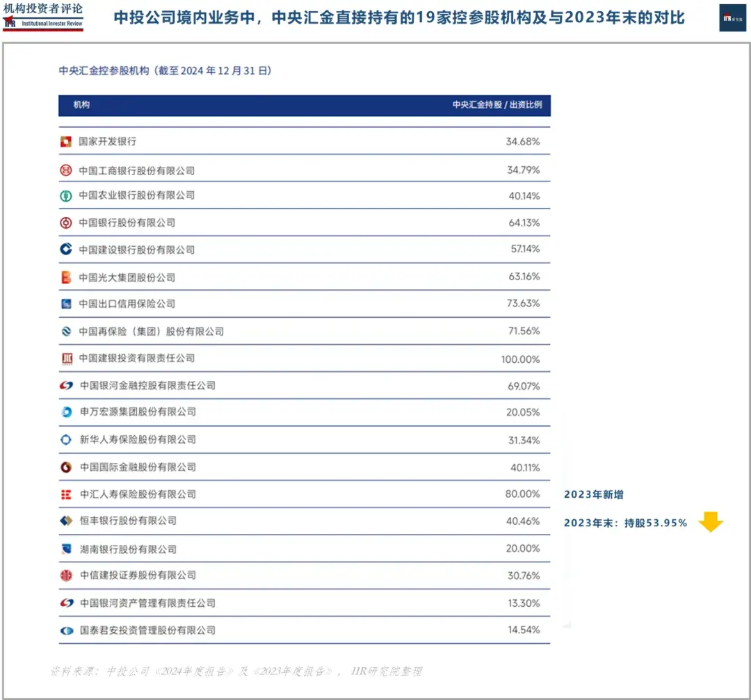The image size is (751, 700).
Task: Select the 中信建投证券股份有限公司 name text
Action: [x=138, y=575]
